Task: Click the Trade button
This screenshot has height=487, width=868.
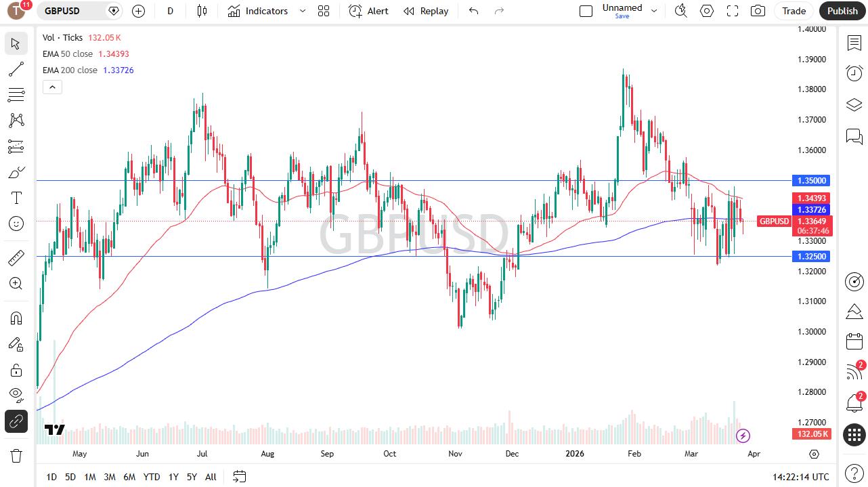Action: (793, 11)
